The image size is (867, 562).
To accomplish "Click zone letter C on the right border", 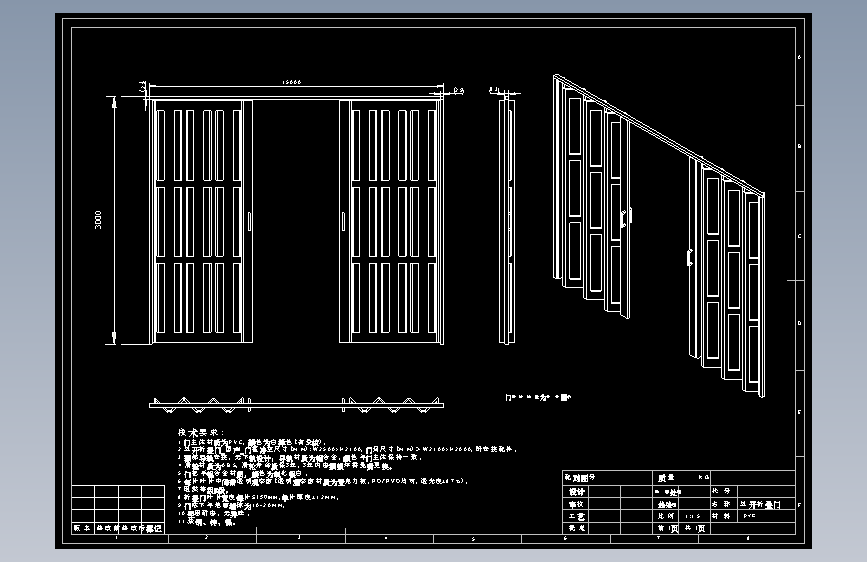I will (x=800, y=236).
